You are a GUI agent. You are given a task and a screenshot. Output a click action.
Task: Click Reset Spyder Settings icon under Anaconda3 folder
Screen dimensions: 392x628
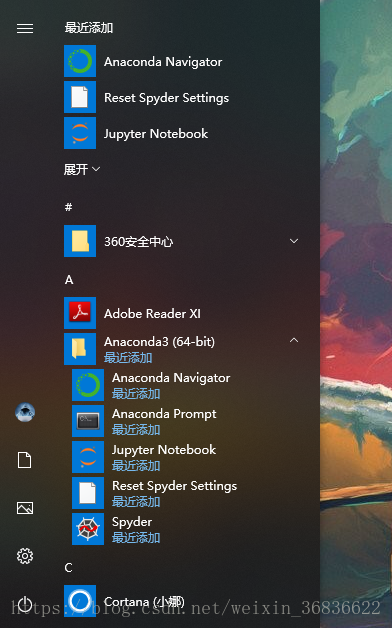[x=88, y=493]
